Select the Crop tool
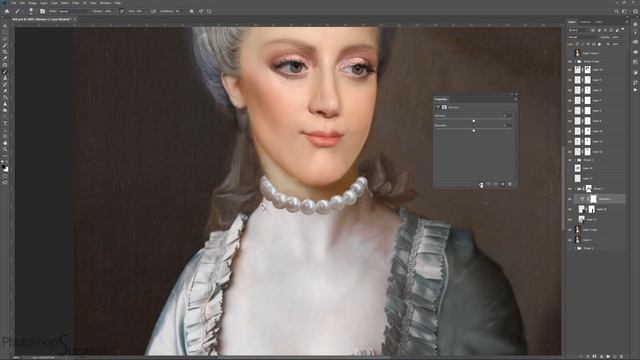 click(x=5, y=52)
